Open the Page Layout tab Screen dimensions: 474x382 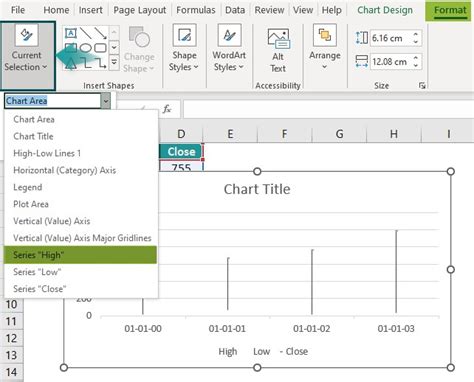click(140, 10)
